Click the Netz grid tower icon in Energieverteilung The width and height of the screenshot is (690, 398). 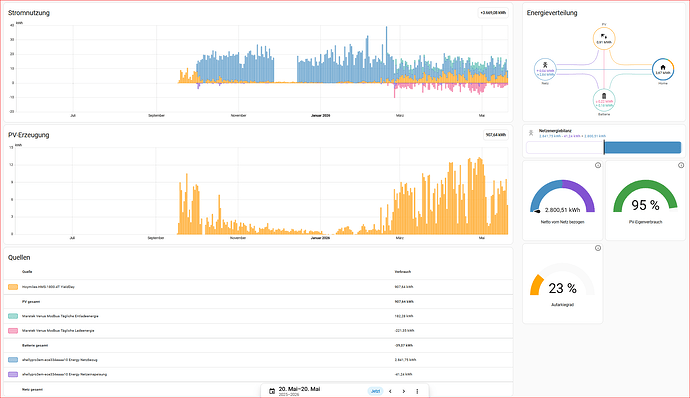coord(545,65)
